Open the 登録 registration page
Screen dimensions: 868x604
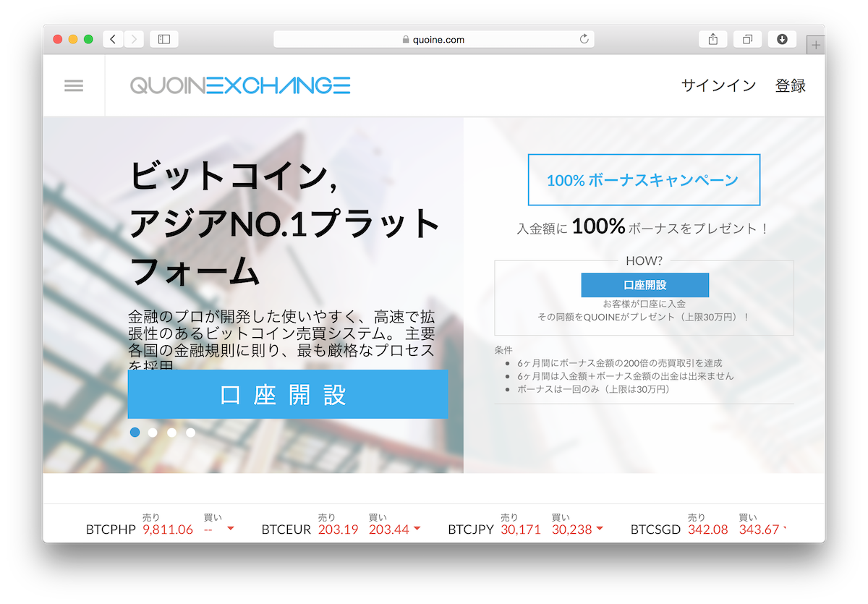tap(790, 86)
